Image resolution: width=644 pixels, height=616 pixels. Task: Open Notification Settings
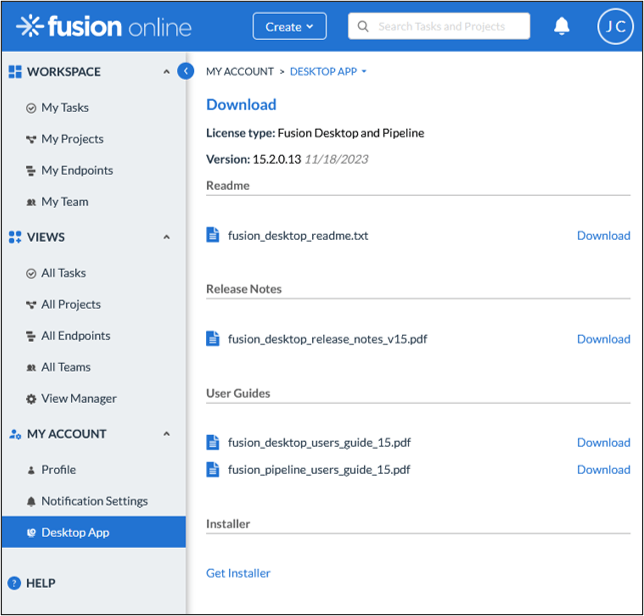click(x=94, y=501)
